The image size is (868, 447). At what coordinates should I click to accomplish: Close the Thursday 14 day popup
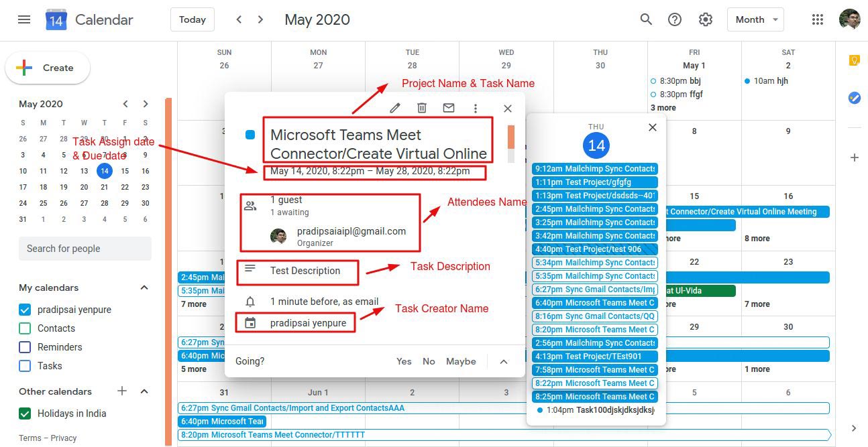click(x=653, y=127)
